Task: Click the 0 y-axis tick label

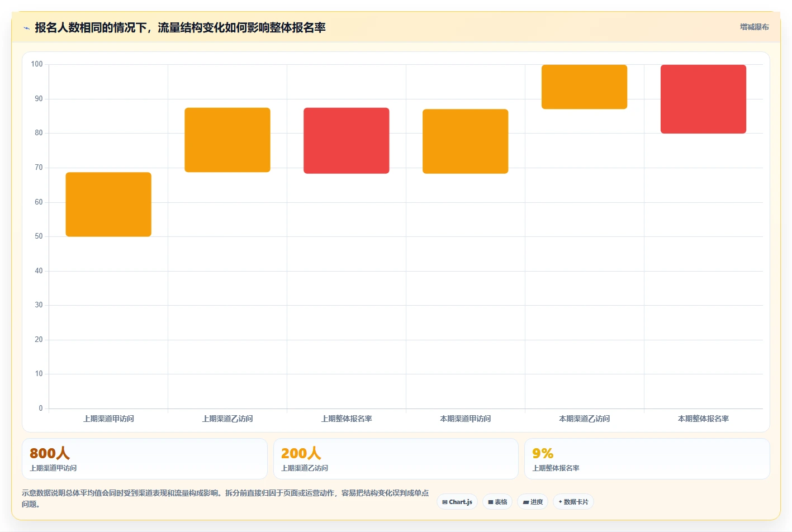Action: pos(41,408)
